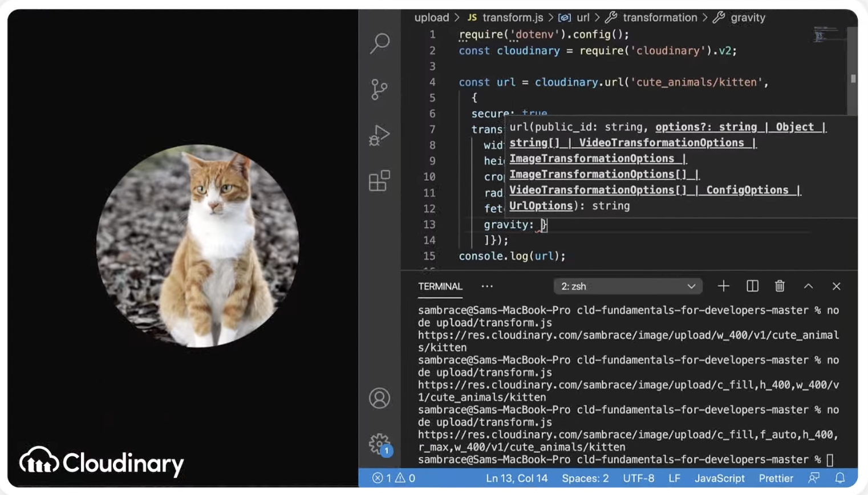Viewport: 868px width, 495px height.
Task: Select the Source Control icon
Action: click(380, 90)
